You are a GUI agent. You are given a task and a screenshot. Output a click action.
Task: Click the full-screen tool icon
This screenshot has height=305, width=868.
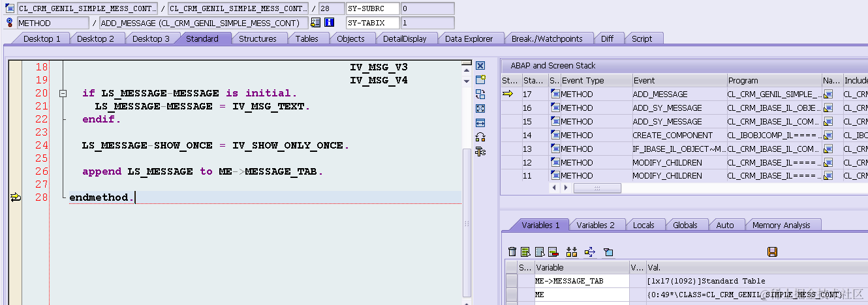pos(480,108)
